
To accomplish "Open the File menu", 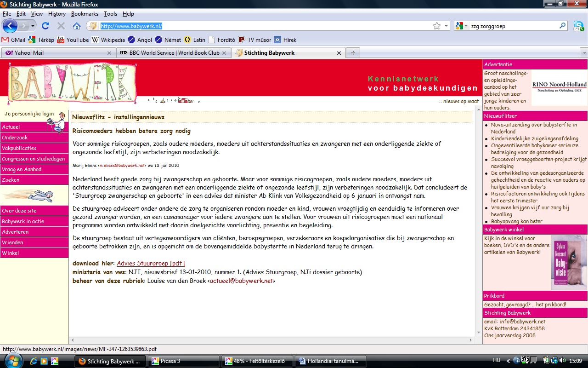I will point(7,14).
